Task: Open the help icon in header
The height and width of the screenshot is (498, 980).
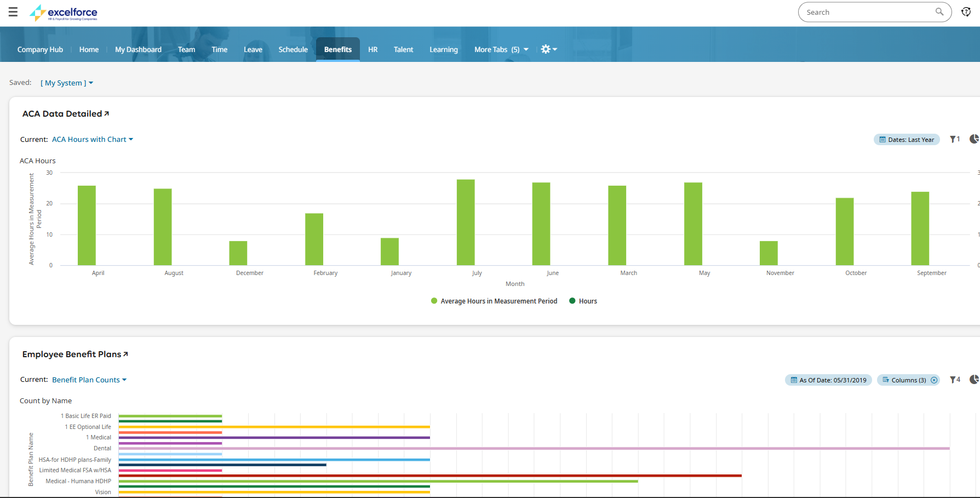Action: (x=966, y=12)
